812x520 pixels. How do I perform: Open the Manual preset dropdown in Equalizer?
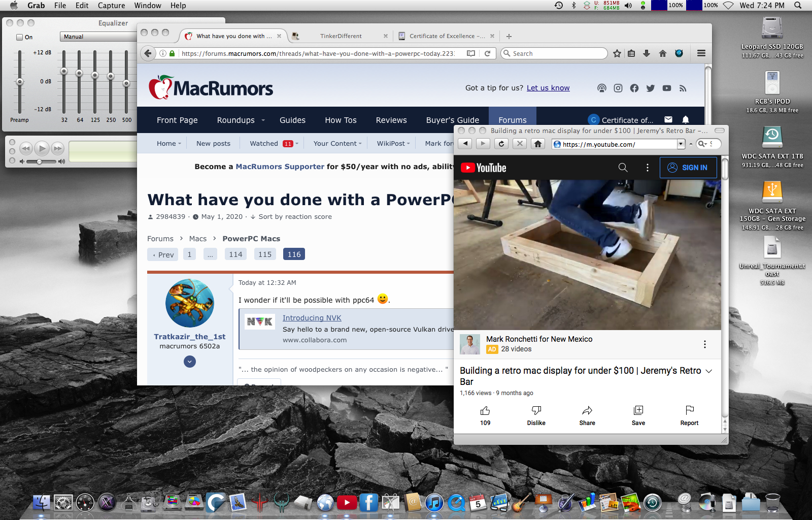tap(98, 37)
